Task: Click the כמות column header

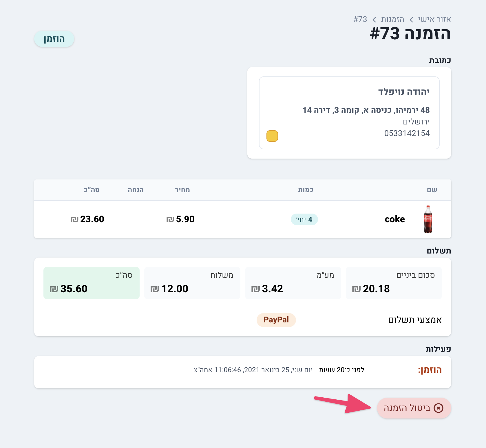Action: tap(306, 190)
